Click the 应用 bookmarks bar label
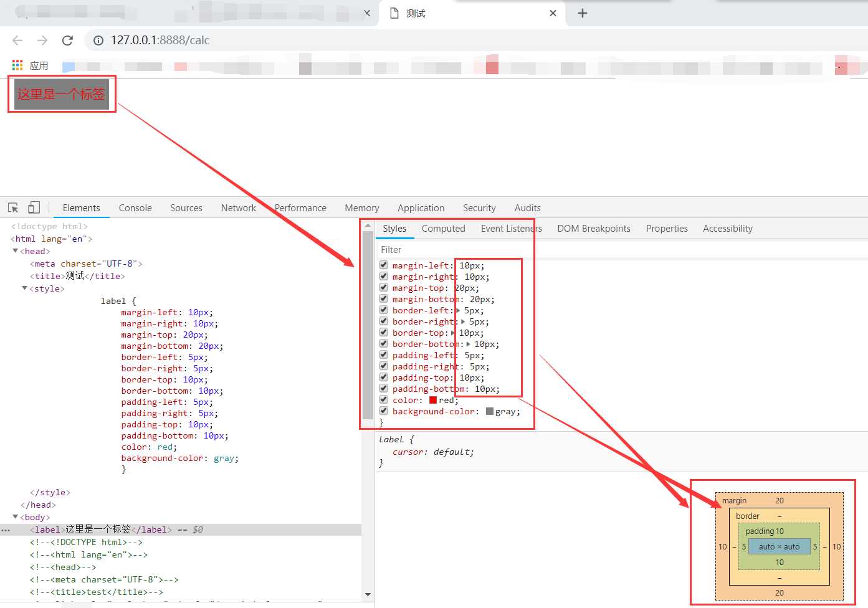The height and width of the screenshot is (608, 868). 39,65
